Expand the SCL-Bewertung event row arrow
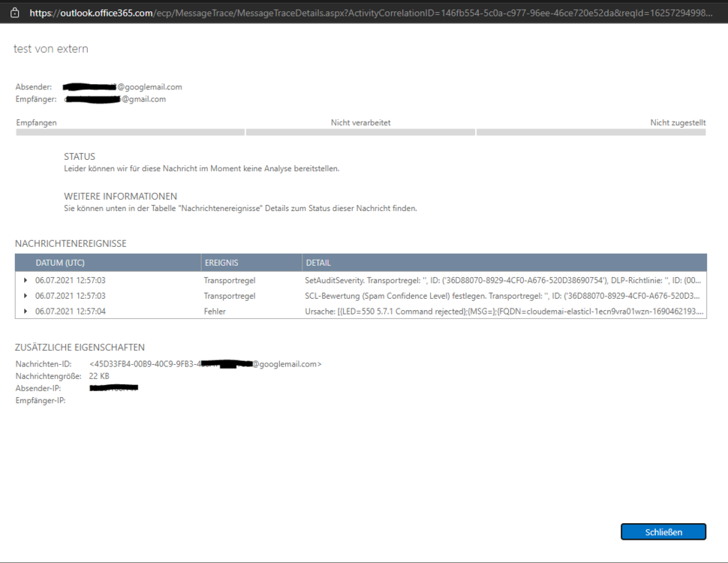 coord(26,296)
